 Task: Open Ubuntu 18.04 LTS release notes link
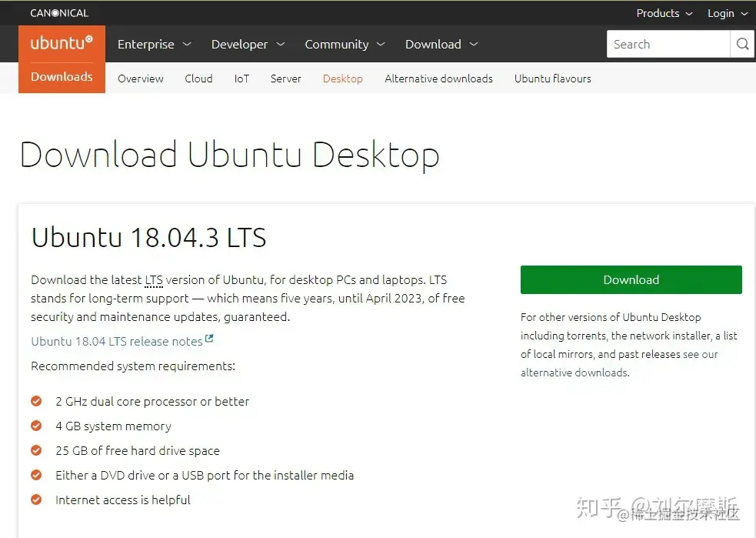click(117, 341)
